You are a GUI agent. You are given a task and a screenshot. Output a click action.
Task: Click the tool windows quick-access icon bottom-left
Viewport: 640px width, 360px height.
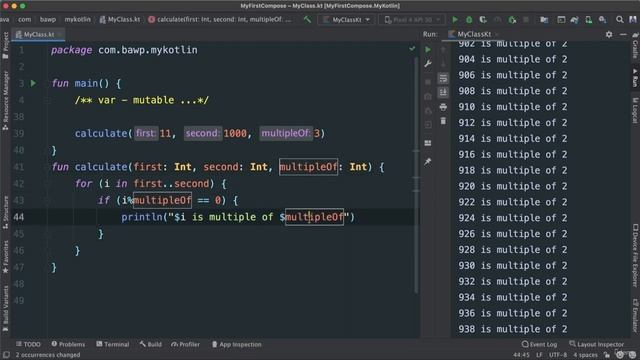click(x=6, y=355)
